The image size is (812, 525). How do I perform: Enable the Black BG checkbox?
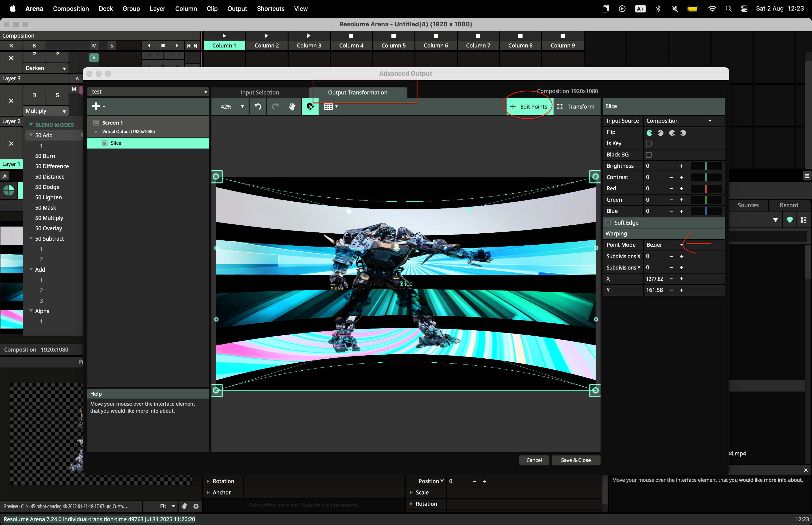point(649,155)
